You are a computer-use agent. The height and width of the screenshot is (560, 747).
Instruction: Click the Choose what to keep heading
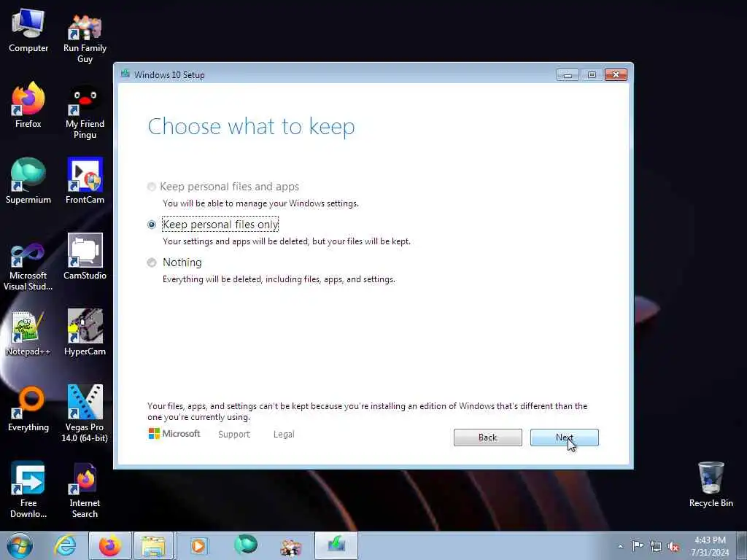pyautogui.click(x=251, y=126)
